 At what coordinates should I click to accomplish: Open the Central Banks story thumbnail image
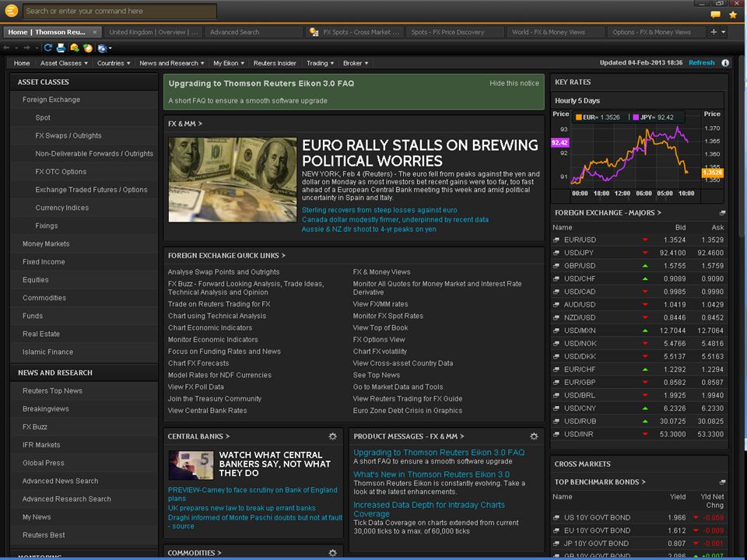tap(191, 465)
